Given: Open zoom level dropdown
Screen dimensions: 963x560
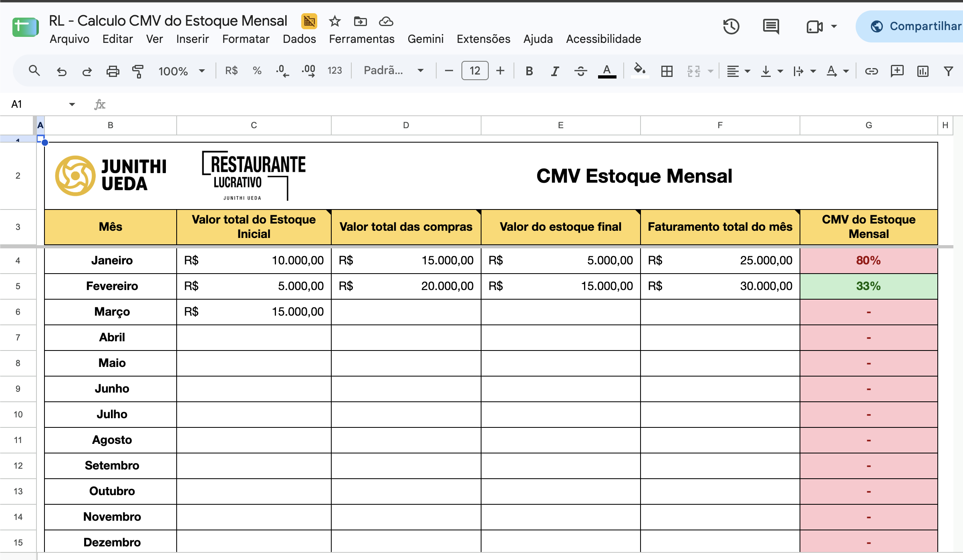Looking at the screenshot, I should point(182,71).
